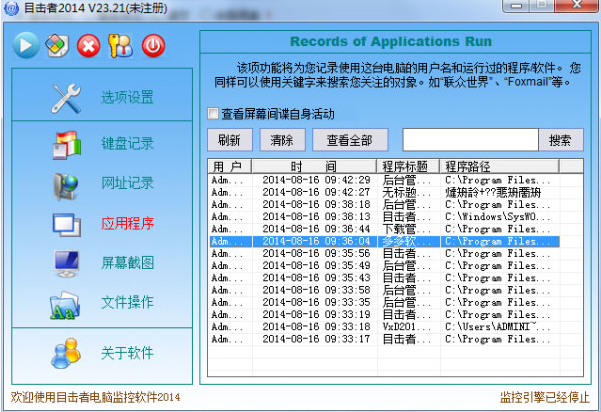Click the search keyword input field
The image size is (601, 412).
coord(470,140)
